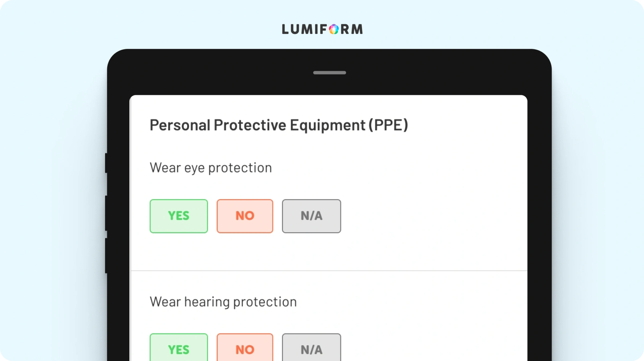Click the divider line between questions
Screen dimensions: 644x361
(329, 270)
